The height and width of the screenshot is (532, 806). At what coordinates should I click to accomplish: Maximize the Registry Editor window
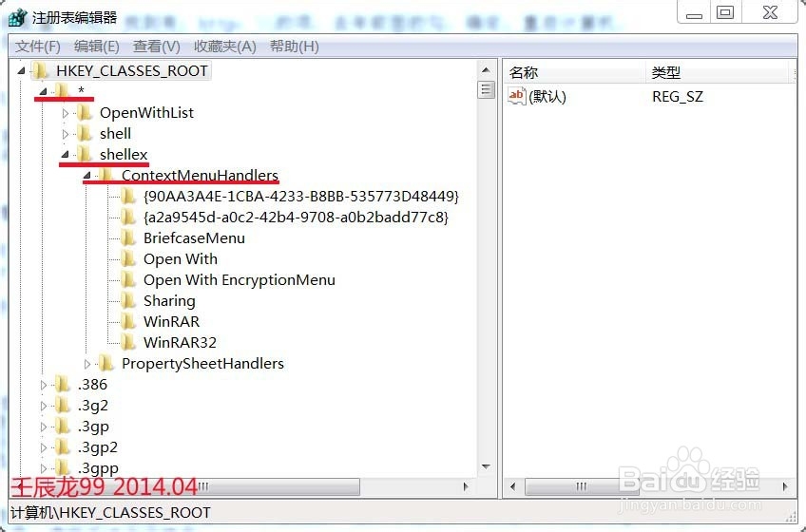725,12
